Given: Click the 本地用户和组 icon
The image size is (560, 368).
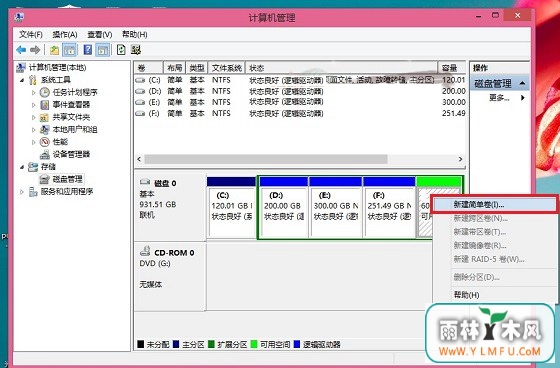Looking at the screenshot, I should (45, 129).
